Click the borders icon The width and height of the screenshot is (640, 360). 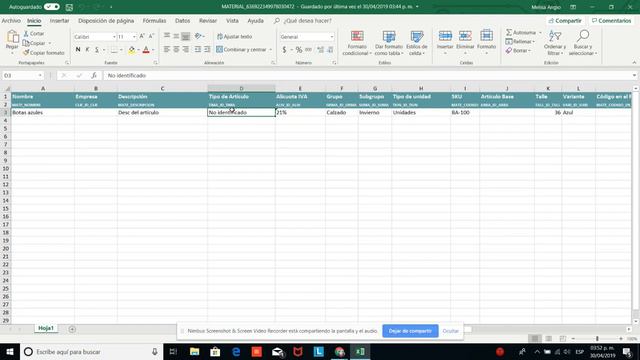pos(114,49)
